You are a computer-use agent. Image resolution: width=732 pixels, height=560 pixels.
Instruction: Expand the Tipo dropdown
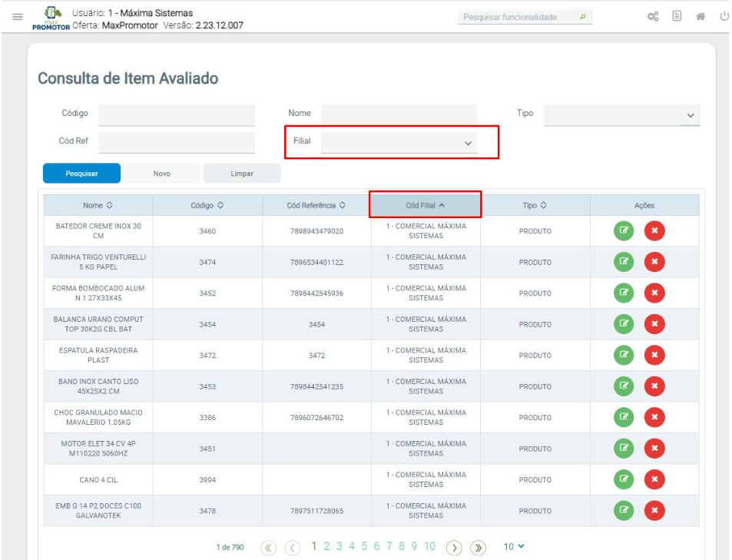pos(690,115)
